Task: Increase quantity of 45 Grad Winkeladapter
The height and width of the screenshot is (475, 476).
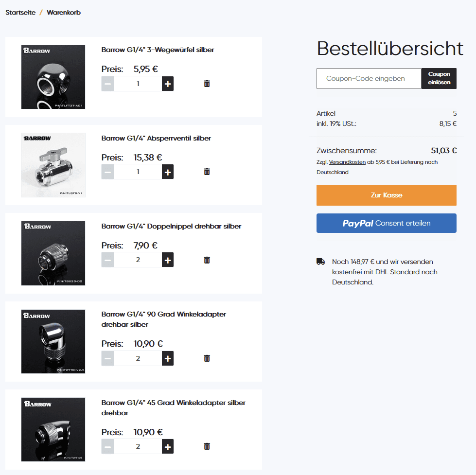Action: click(x=168, y=446)
